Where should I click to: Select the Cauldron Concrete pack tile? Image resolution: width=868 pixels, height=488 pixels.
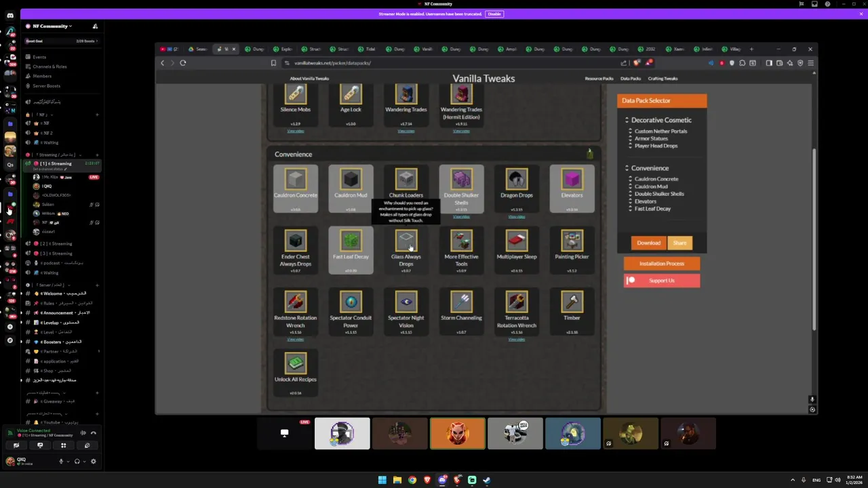pyautogui.click(x=295, y=188)
